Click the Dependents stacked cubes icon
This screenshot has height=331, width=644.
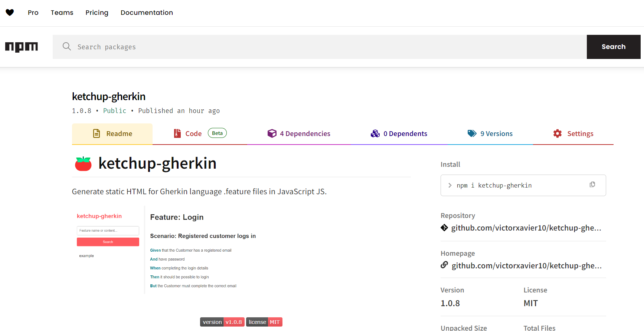[x=375, y=133]
